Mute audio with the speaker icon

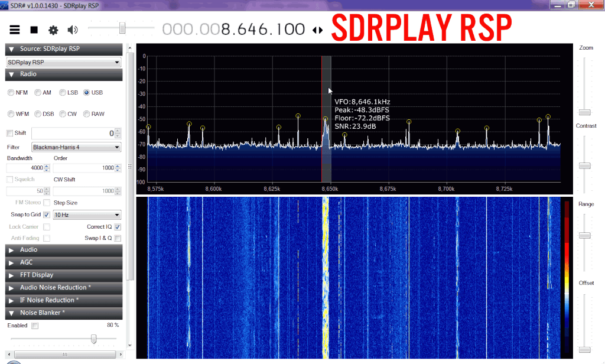tap(72, 30)
